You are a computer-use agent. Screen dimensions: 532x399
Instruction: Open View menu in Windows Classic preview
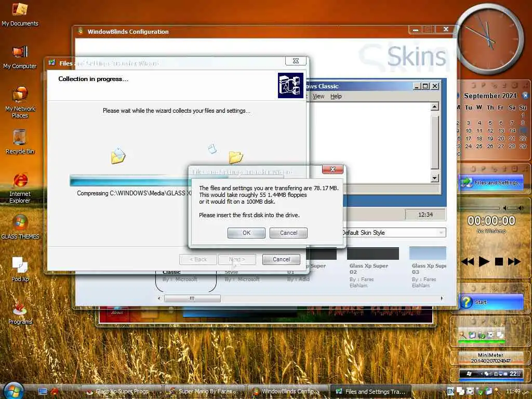(x=318, y=96)
